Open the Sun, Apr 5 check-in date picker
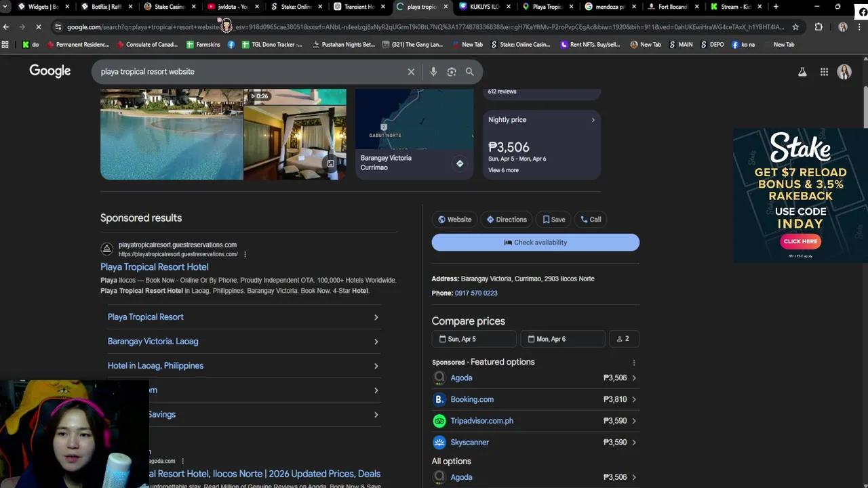Image resolution: width=868 pixels, height=488 pixels. click(474, 339)
